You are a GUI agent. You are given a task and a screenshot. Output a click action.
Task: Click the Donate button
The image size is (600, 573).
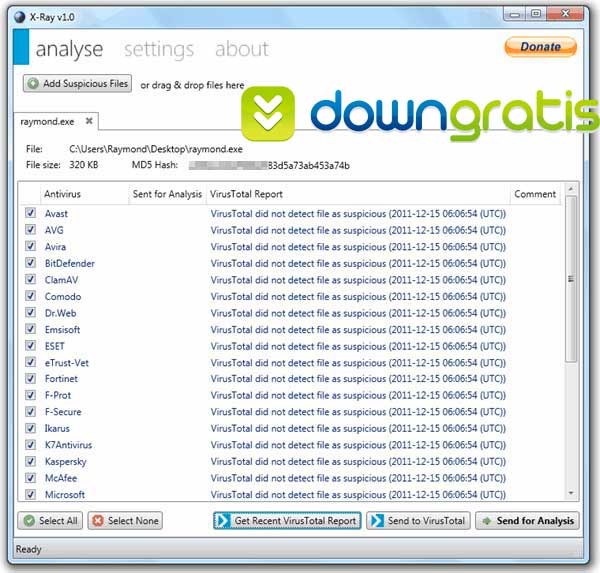click(540, 47)
